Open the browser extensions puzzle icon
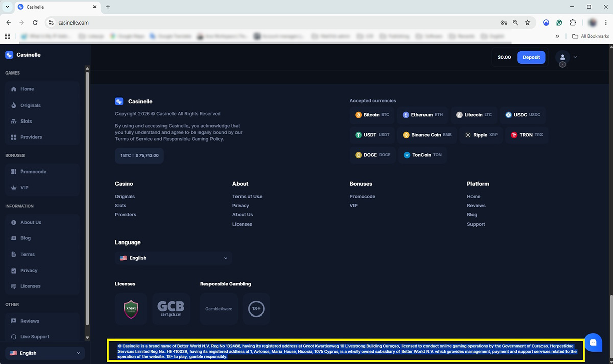The image size is (613, 364). coord(573,22)
